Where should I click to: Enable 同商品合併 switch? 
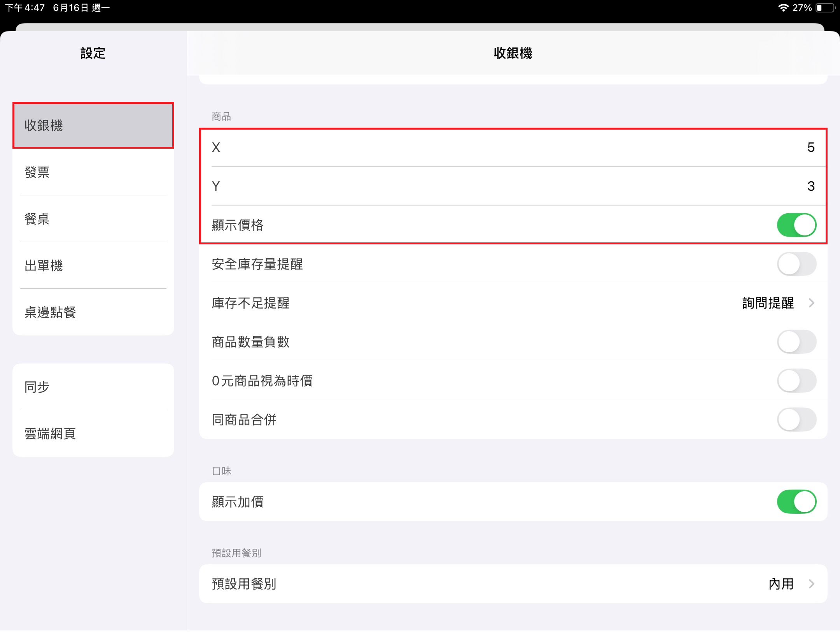[796, 420]
